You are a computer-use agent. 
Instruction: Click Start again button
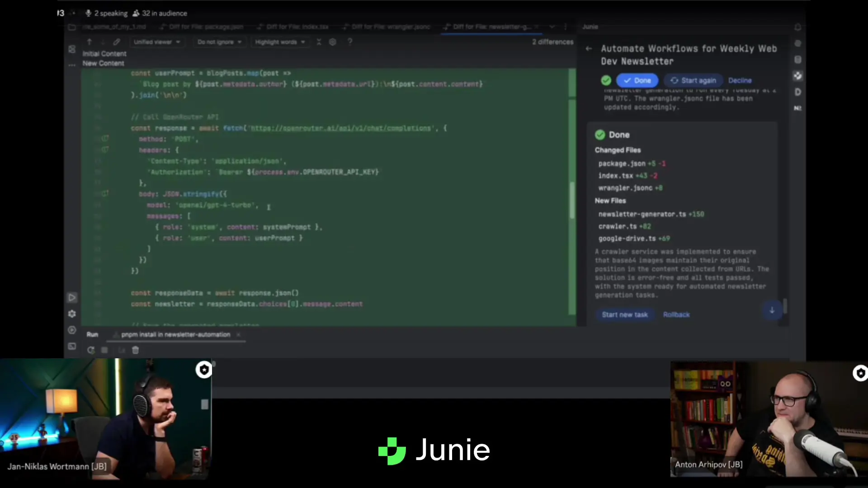pyautogui.click(x=693, y=80)
